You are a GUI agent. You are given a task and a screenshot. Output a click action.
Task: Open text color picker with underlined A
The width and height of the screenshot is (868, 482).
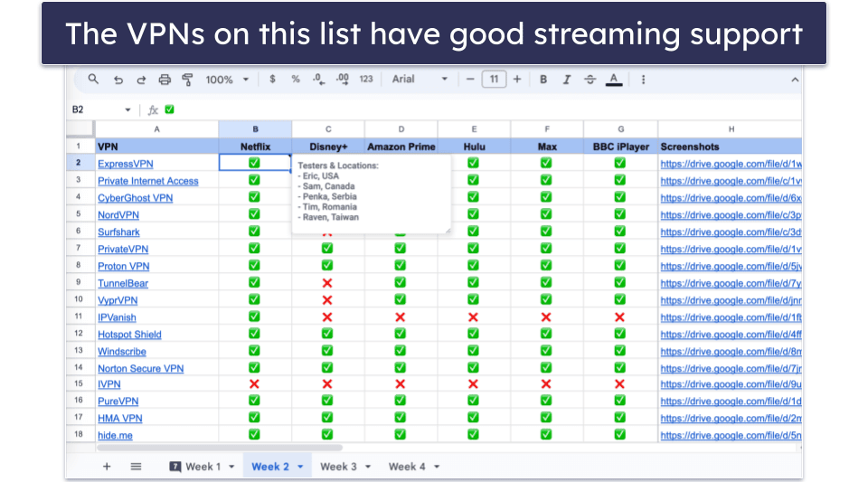[x=613, y=80]
